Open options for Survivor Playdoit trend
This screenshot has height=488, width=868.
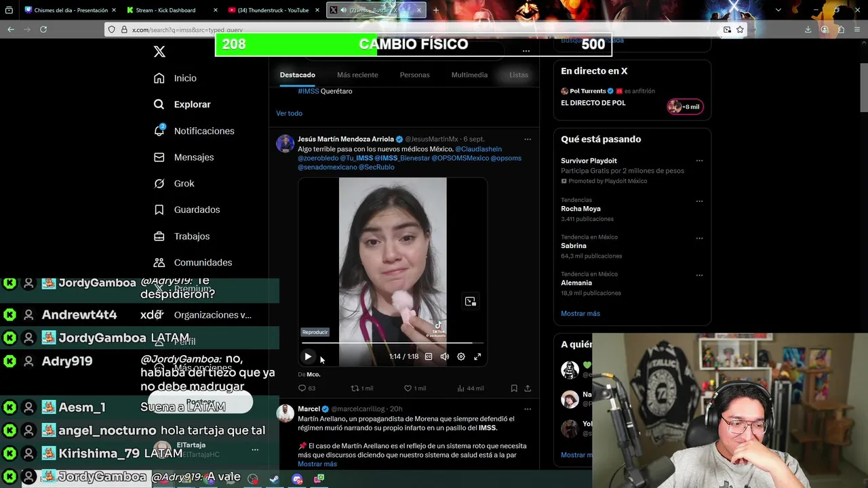(x=699, y=161)
